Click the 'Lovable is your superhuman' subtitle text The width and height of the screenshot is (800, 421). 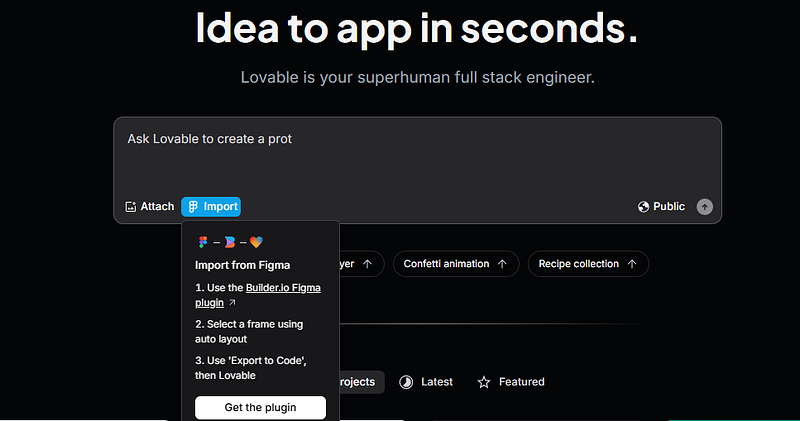(417, 78)
